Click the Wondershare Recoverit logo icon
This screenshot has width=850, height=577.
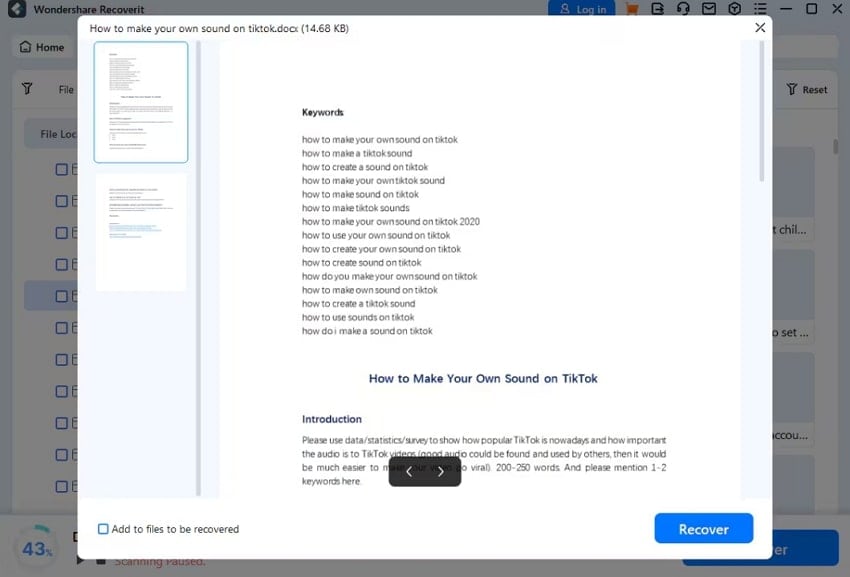click(x=17, y=9)
